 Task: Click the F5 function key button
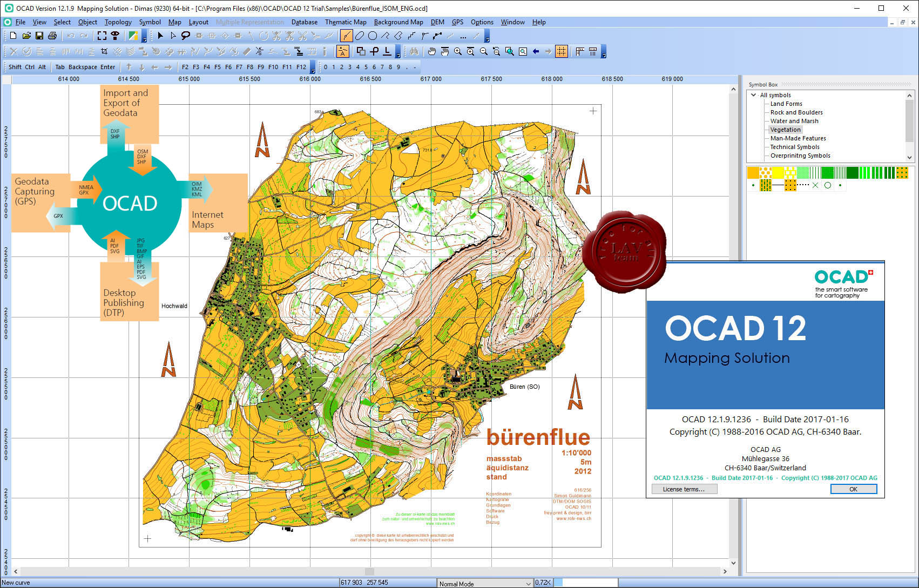click(218, 67)
